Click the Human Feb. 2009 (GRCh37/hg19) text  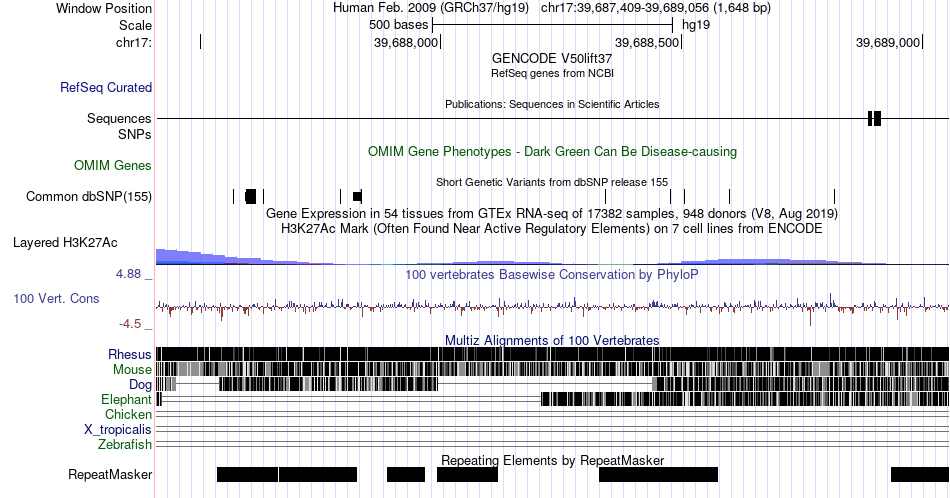click(431, 8)
